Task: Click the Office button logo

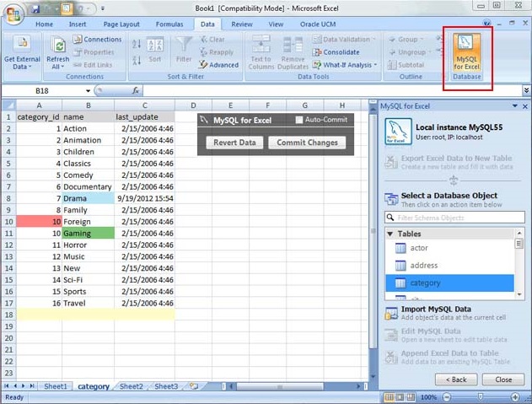Action: click(x=13, y=14)
